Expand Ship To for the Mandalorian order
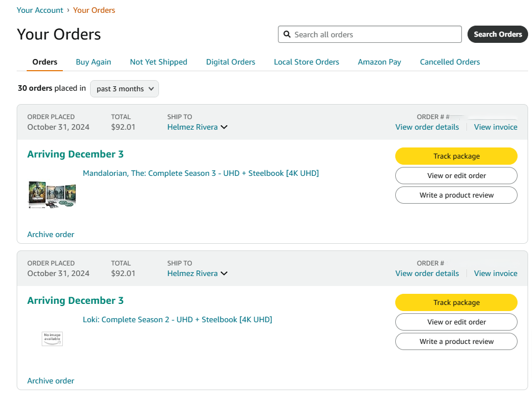Viewport: 532px width, 394px height. pyautogui.click(x=224, y=127)
